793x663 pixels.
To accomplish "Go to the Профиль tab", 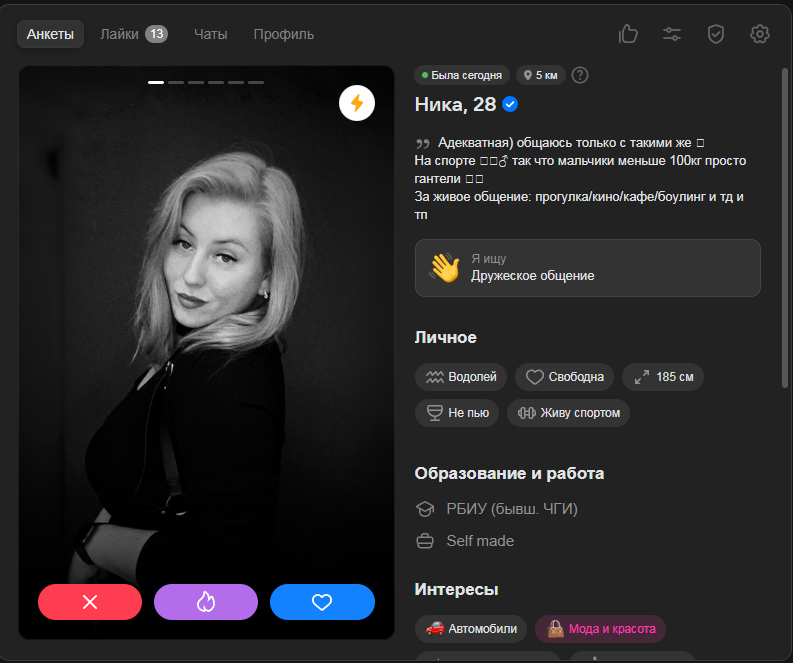I will pos(283,34).
